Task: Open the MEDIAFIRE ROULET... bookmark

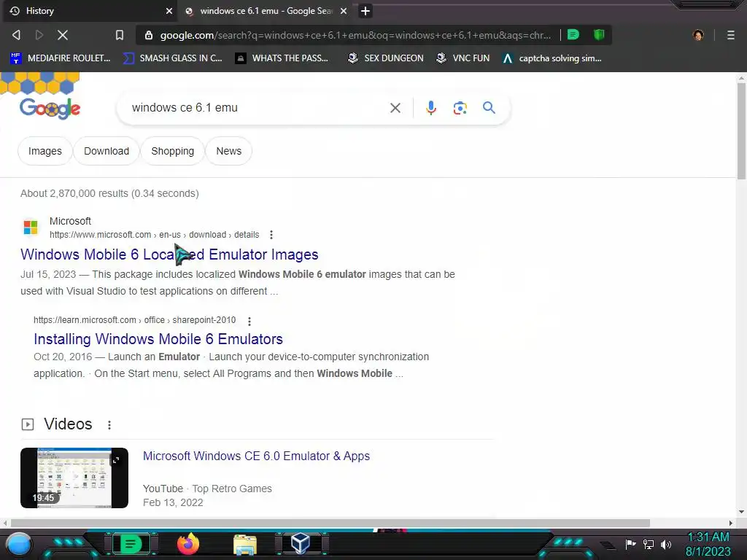Action: (x=60, y=58)
